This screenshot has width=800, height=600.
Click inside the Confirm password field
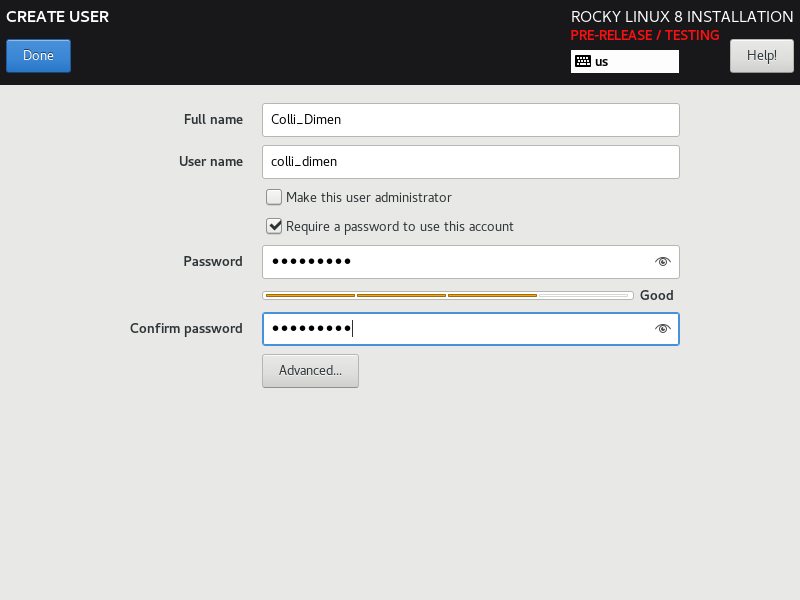[470, 329]
